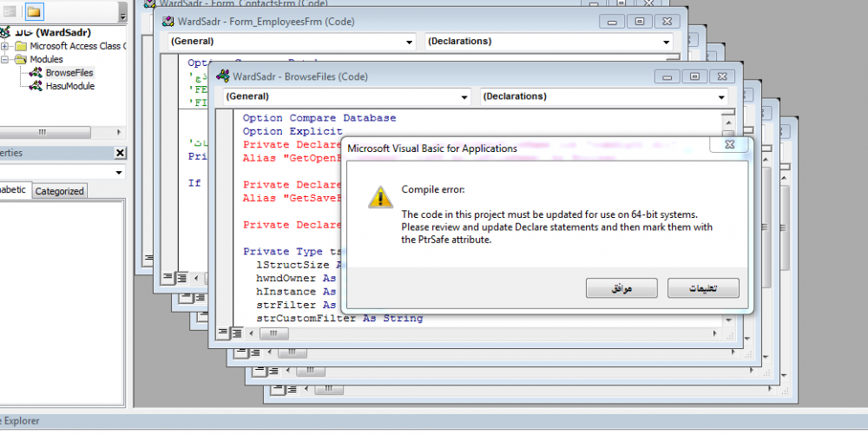Screen dimensions: 868x435
Task: Click the 'strCustomFilter As String' code line
Action: pos(339,319)
